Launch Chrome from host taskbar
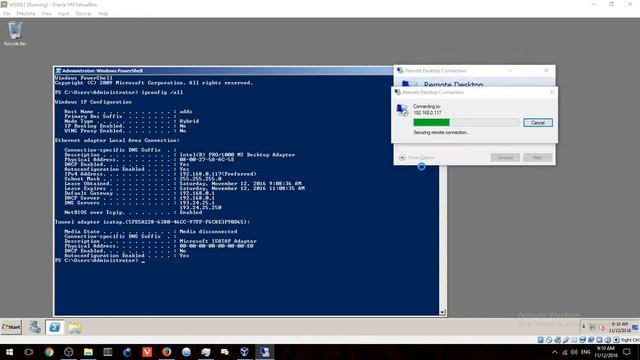Screen dimensions: 640x360 pyautogui.click(x=49, y=352)
